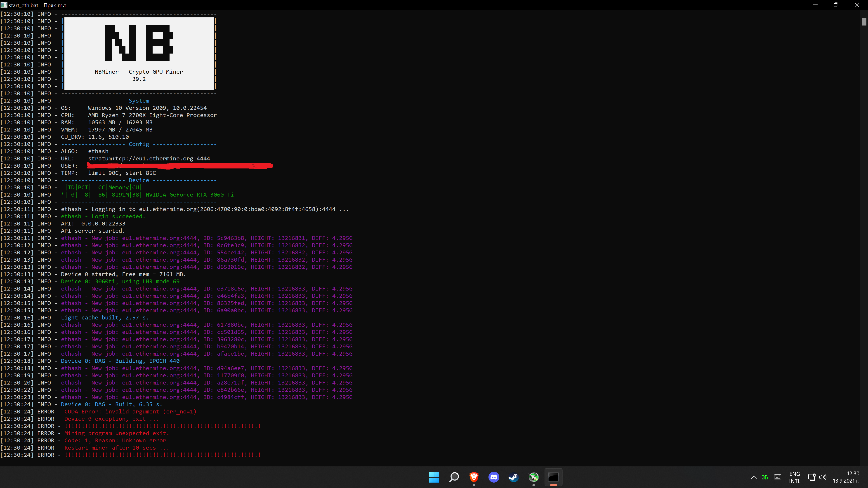Click the network status icon in the tray
Image resolution: width=868 pixels, height=488 pixels.
click(x=811, y=477)
